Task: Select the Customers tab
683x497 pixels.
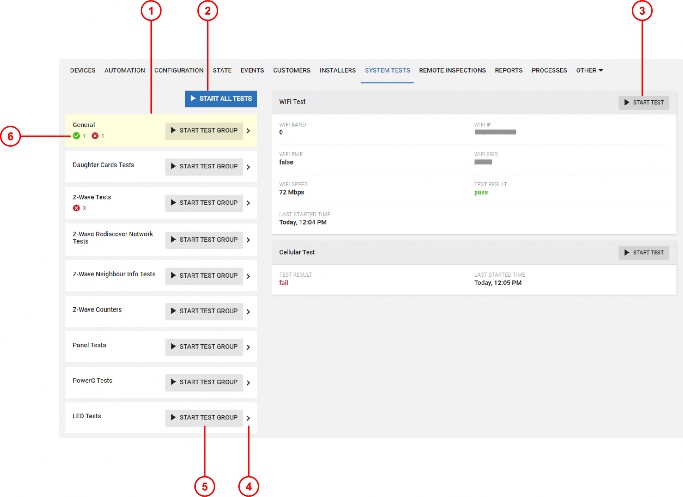Action: click(x=292, y=70)
